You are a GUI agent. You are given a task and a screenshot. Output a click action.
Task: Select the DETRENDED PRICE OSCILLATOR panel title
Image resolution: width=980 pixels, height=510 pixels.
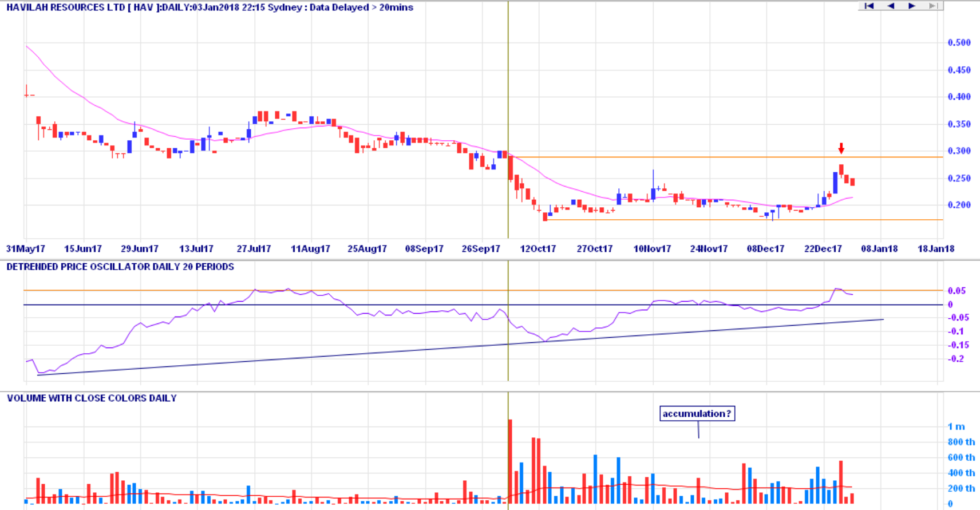click(120, 267)
